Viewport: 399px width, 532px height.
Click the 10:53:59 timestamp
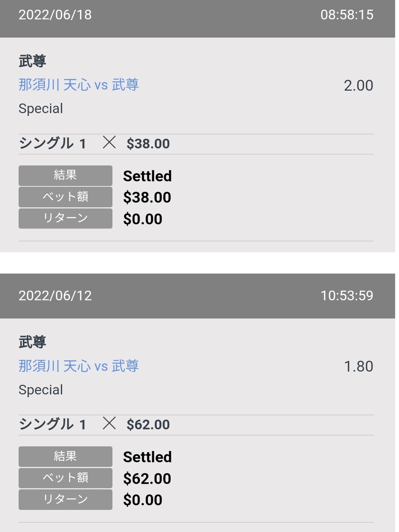[x=347, y=296]
